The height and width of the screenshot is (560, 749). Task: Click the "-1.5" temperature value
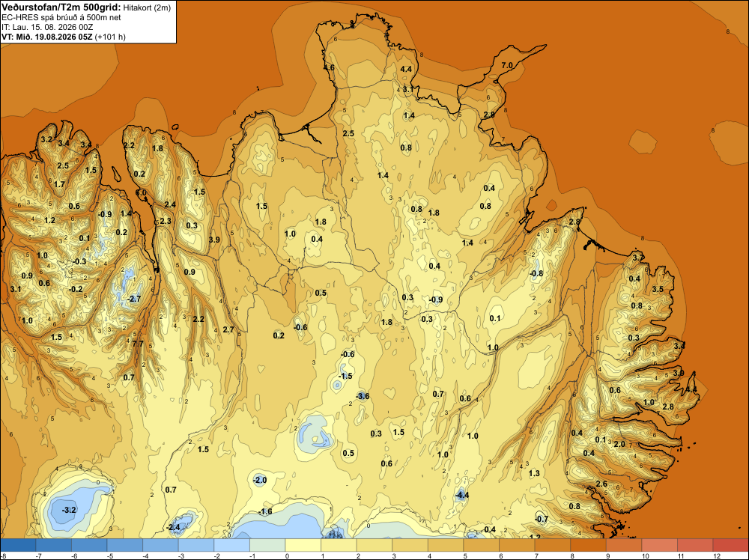pyautogui.click(x=345, y=376)
